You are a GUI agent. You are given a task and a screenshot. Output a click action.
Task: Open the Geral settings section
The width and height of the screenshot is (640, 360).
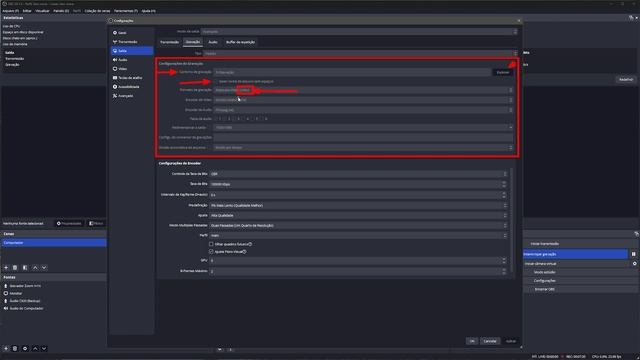(x=132, y=33)
